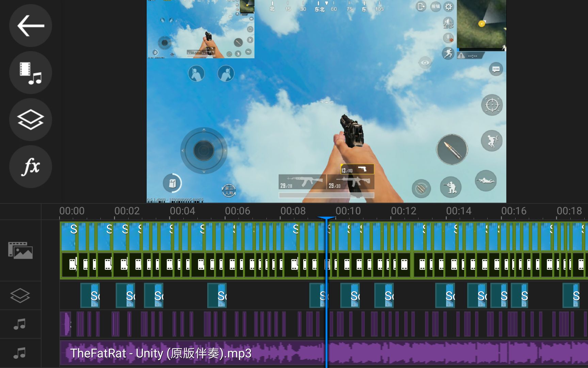588x368 pixels.
Task: Jump to 00:18 on the timeline ruler
Action: pyautogui.click(x=569, y=211)
